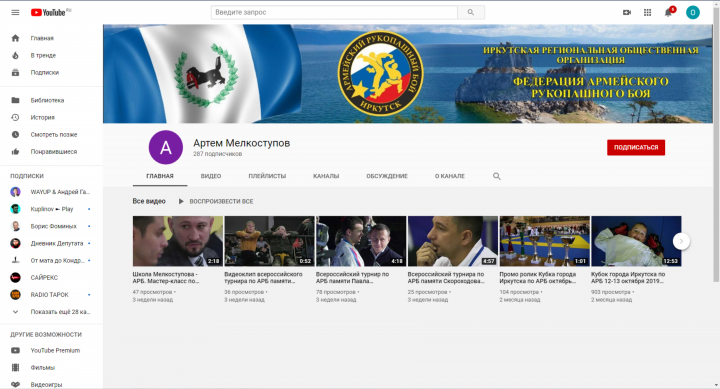Select the ГЛАВНАЯ channel tab
This screenshot has height=389, width=720.
[160, 176]
